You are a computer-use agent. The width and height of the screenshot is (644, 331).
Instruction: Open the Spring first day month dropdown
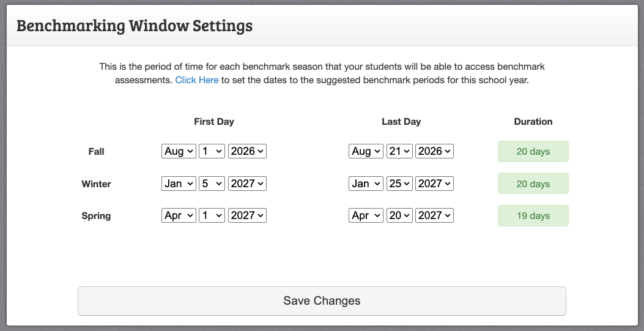point(179,215)
